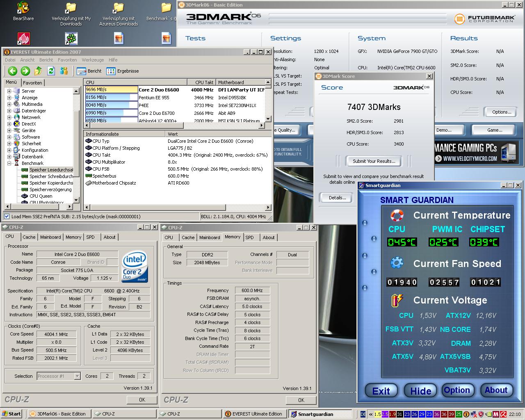Click the 6990 MB/s benchmark result bar
The image size is (525, 420).
(x=112, y=113)
